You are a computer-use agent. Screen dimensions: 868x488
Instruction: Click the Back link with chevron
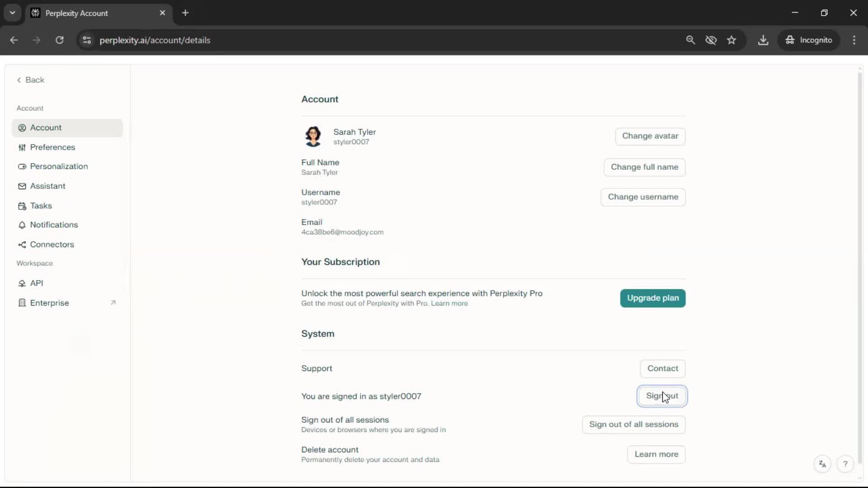(x=31, y=80)
